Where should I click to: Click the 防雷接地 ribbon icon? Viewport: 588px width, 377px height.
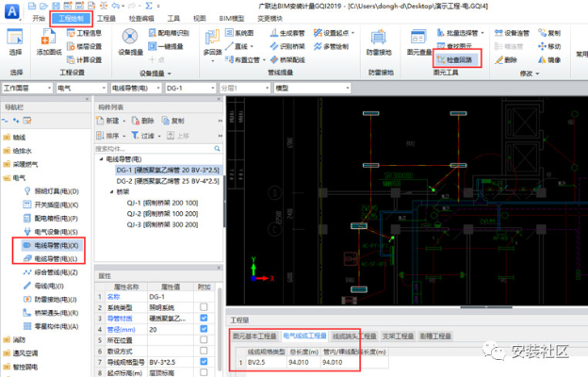click(x=379, y=42)
